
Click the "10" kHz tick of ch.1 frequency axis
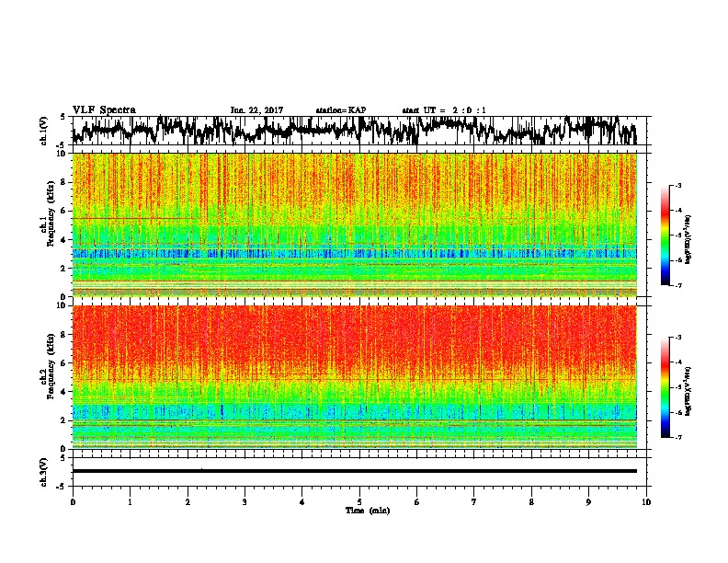tap(62, 154)
